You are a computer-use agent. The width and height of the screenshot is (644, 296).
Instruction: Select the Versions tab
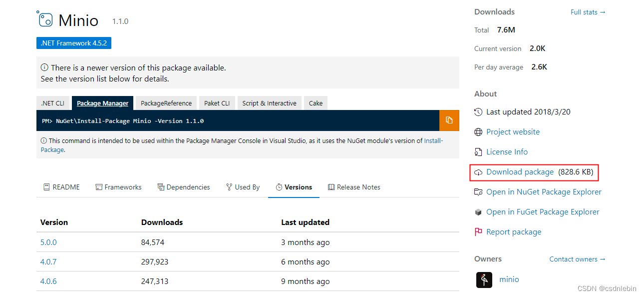coord(294,187)
